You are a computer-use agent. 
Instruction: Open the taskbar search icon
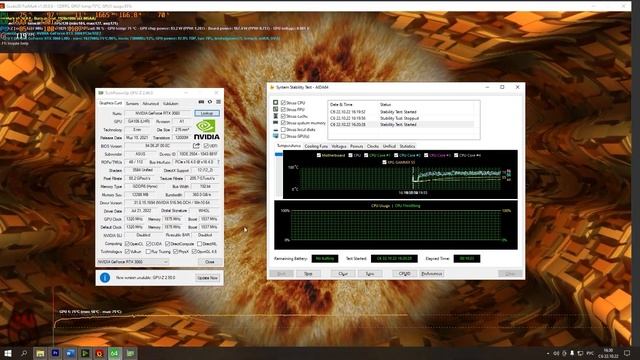coord(24,353)
